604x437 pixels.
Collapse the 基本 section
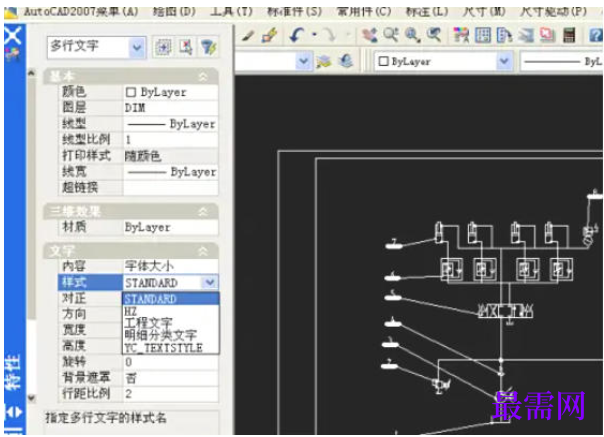[203, 77]
